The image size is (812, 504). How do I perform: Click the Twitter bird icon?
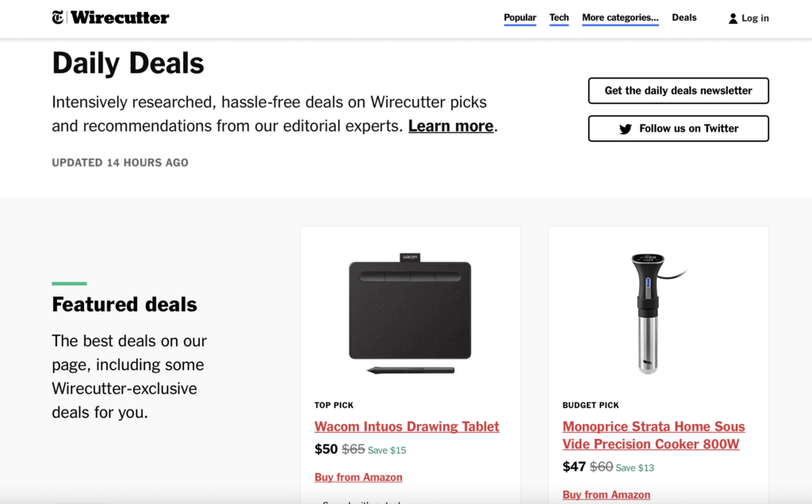click(x=626, y=128)
